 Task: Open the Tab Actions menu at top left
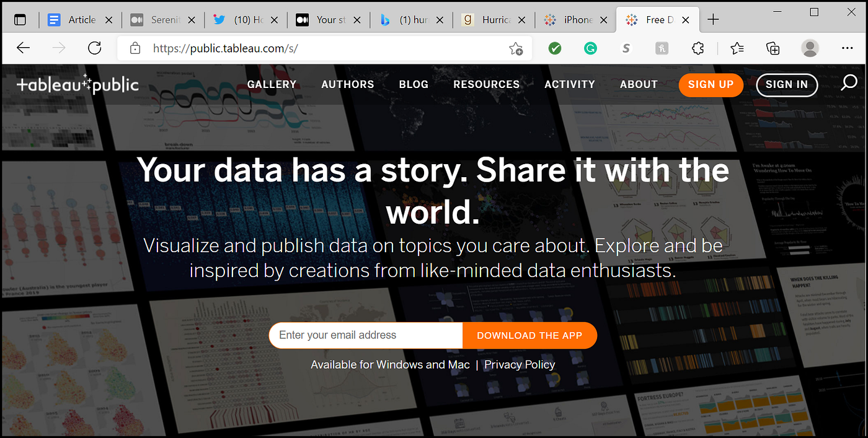(x=20, y=19)
